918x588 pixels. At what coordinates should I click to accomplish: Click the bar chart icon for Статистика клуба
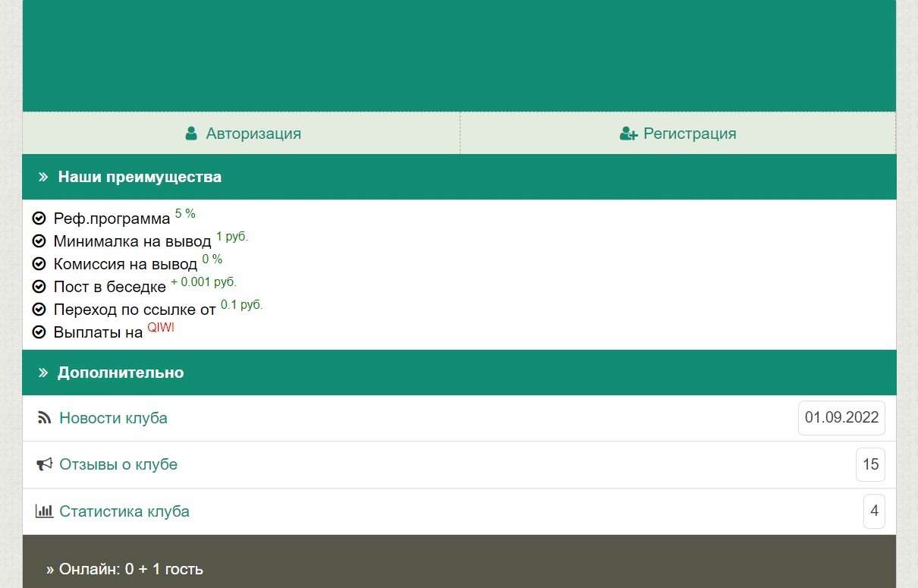pos(44,511)
